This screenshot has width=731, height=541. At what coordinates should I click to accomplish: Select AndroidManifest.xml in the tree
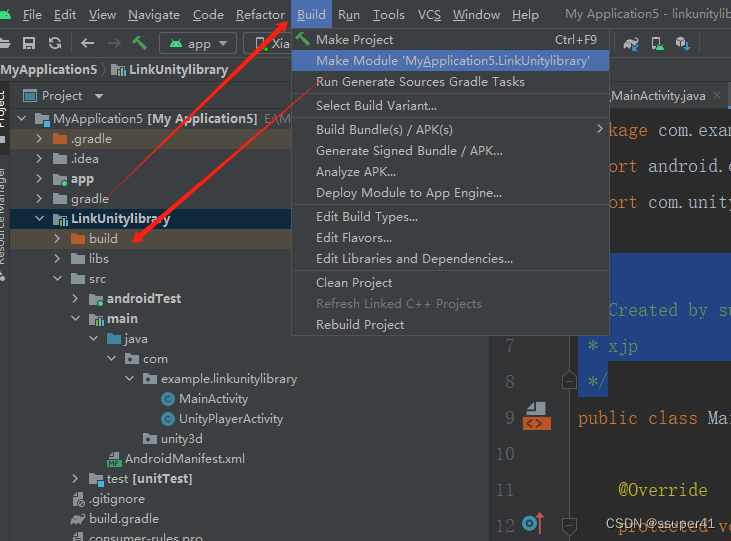[x=176, y=459]
